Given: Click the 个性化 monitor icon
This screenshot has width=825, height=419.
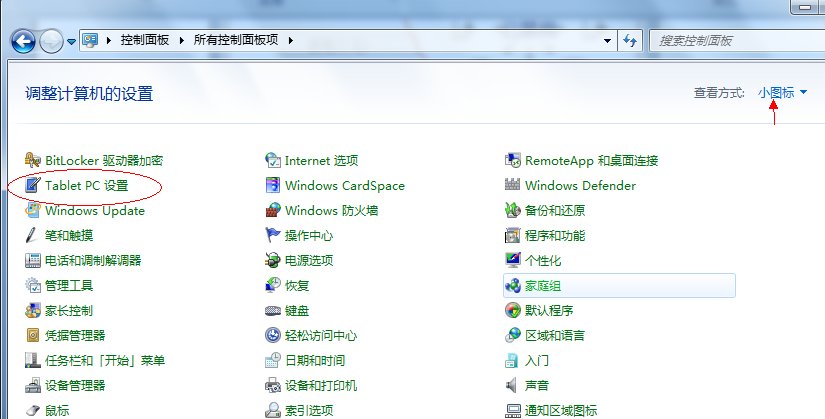Looking at the screenshot, I should (x=512, y=260).
